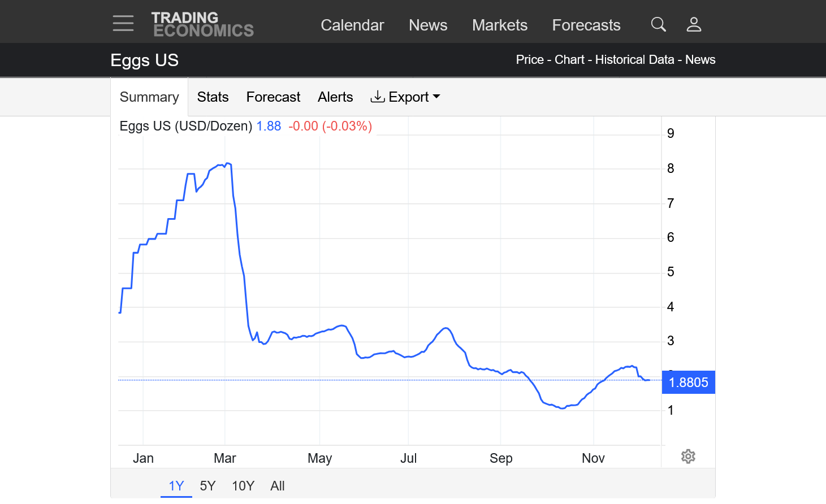
Task: Open chart settings gear icon
Action: (x=688, y=457)
